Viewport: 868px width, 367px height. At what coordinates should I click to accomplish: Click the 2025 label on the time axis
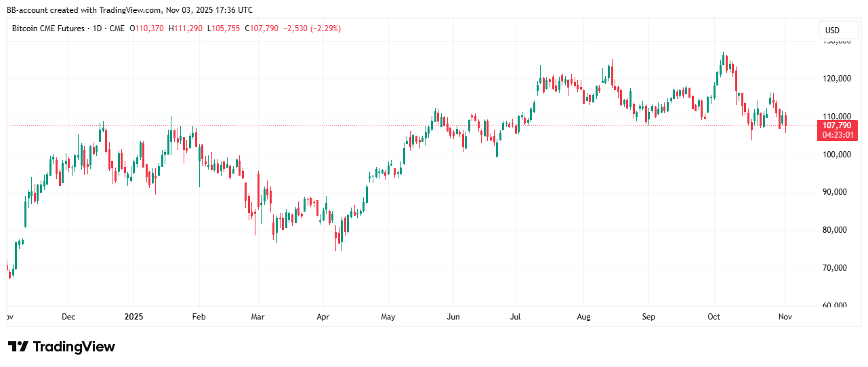coord(133,317)
